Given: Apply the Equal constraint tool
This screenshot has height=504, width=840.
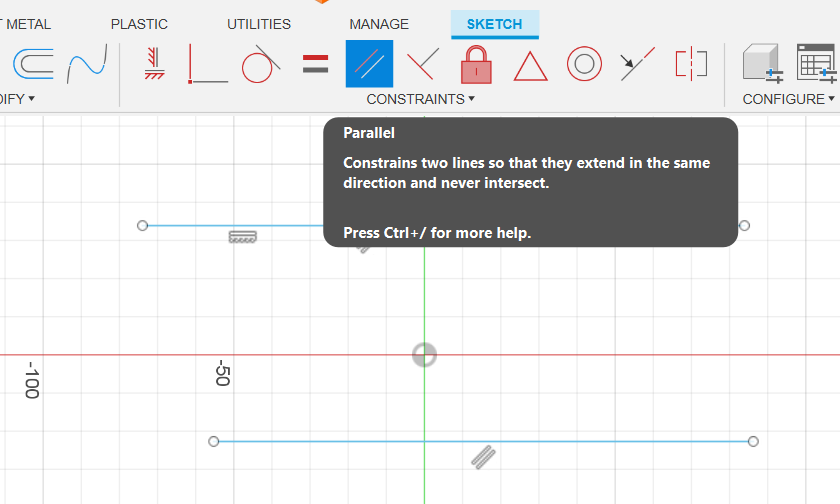Looking at the screenshot, I should [316, 64].
